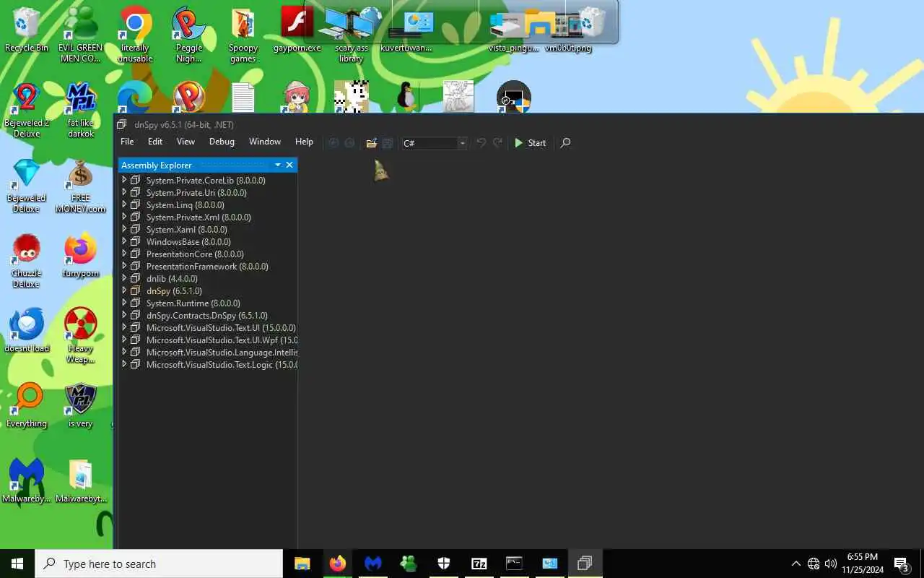Select the Chuzzle Deluxe shortcut
The width and height of the screenshot is (924, 578).
tap(26, 261)
